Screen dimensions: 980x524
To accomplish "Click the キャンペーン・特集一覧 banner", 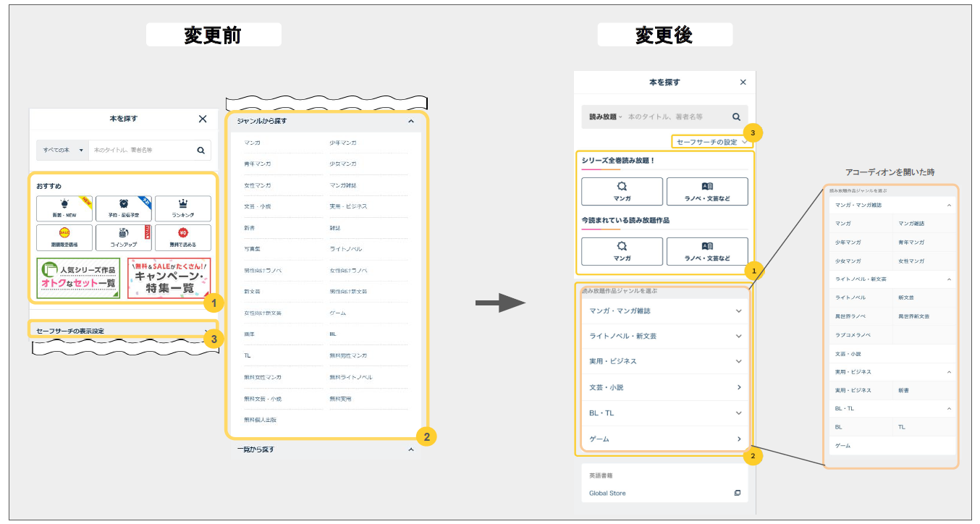I will (169, 279).
